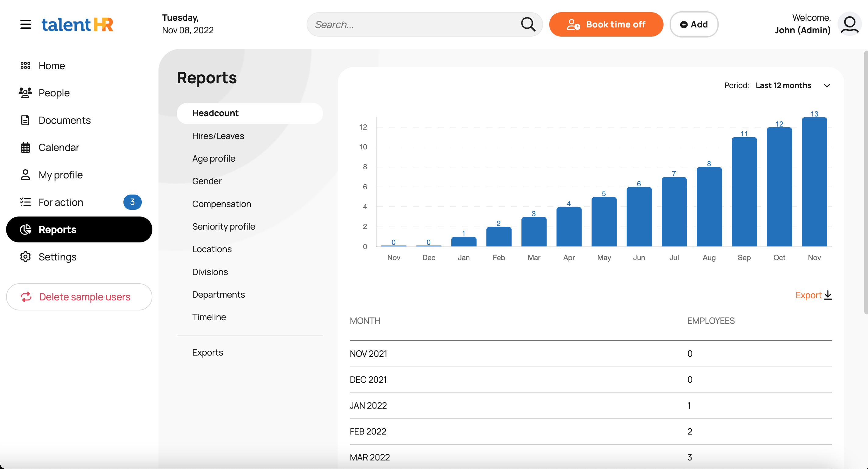Click the Documents file icon
Viewport: 868px width, 469px height.
(x=25, y=120)
